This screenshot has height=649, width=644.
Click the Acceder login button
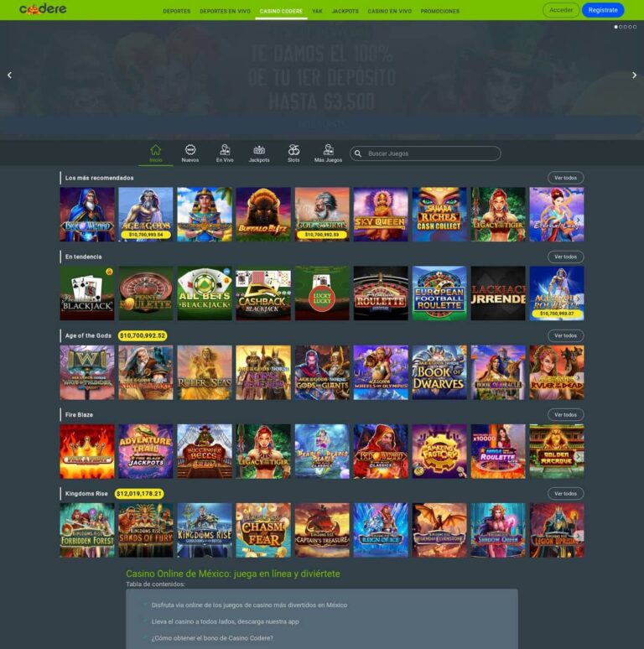pyautogui.click(x=561, y=10)
